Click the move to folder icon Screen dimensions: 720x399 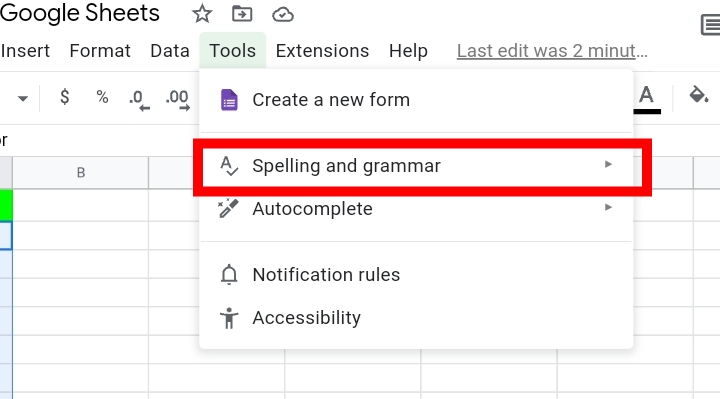tap(242, 14)
